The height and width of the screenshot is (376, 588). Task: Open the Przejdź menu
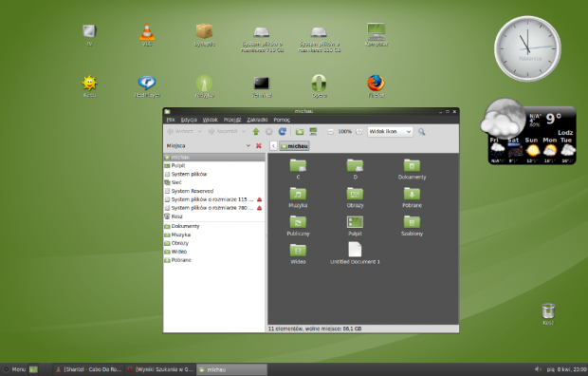click(x=232, y=120)
